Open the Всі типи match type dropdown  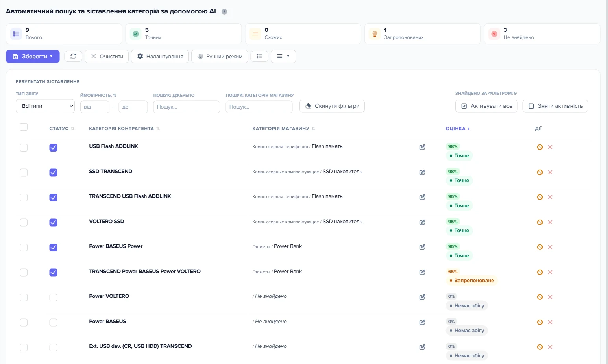[45, 106]
